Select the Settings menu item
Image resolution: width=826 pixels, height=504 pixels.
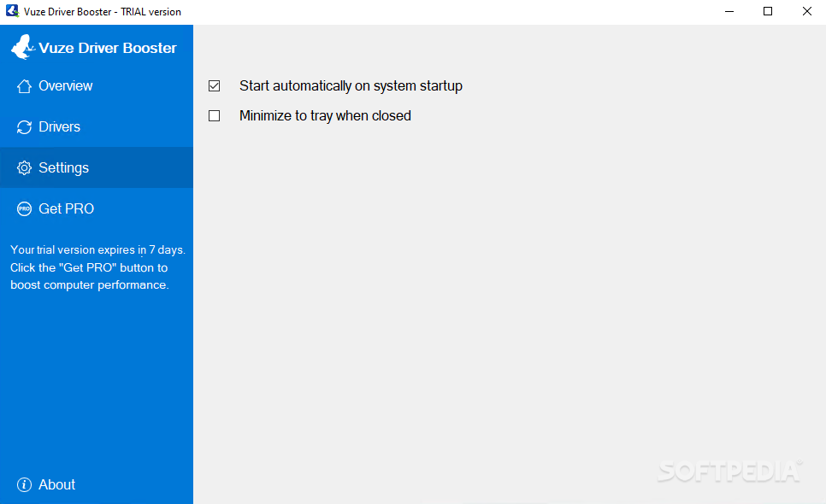click(97, 167)
